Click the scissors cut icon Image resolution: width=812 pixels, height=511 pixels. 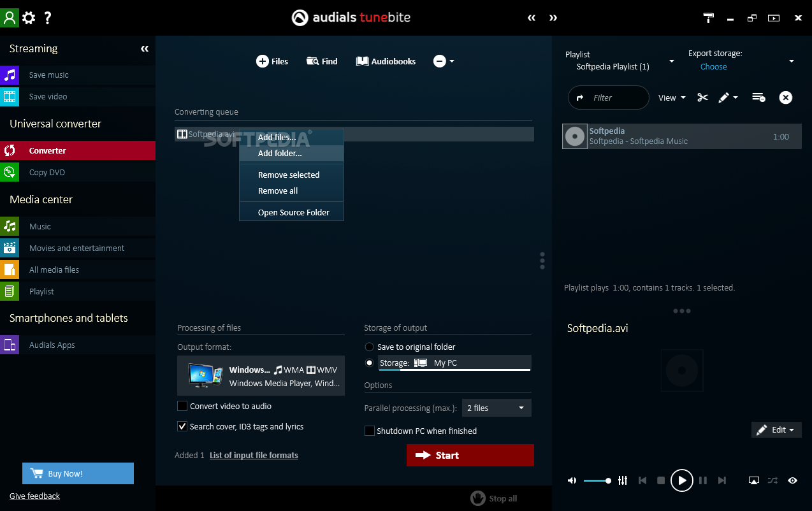coord(702,97)
